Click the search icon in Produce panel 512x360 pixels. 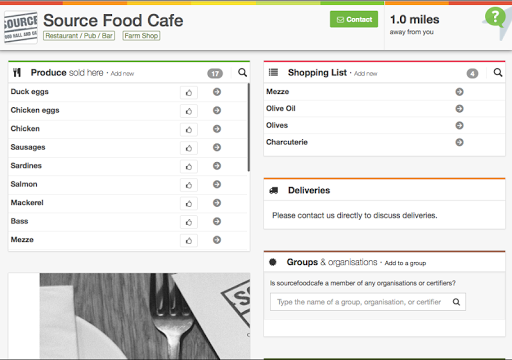tap(242, 72)
